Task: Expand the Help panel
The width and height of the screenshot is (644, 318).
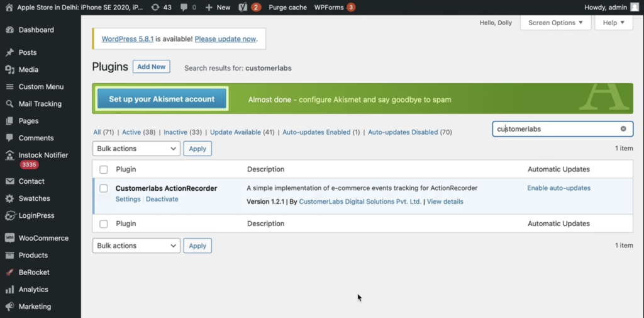Action: (x=614, y=23)
